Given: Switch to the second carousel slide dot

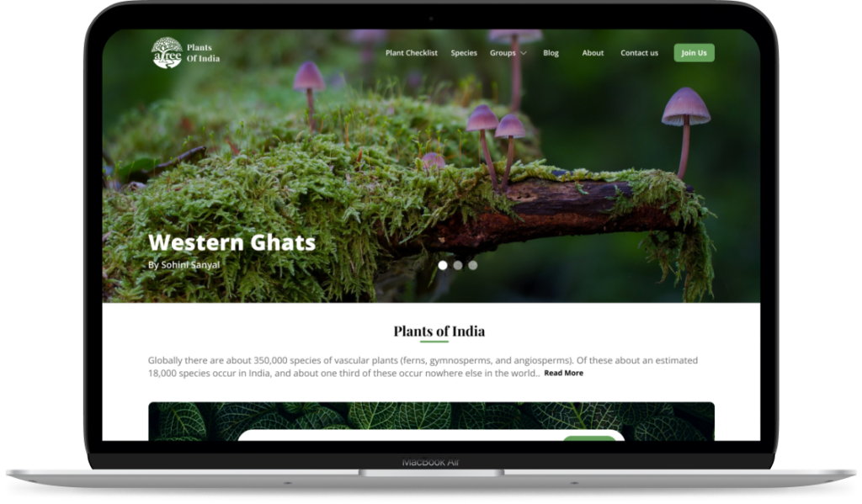Looking at the screenshot, I should point(458,265).
